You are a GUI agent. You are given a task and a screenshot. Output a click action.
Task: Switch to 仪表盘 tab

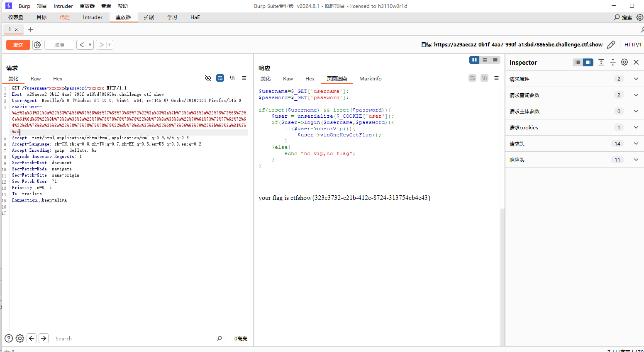click(16, 17)
